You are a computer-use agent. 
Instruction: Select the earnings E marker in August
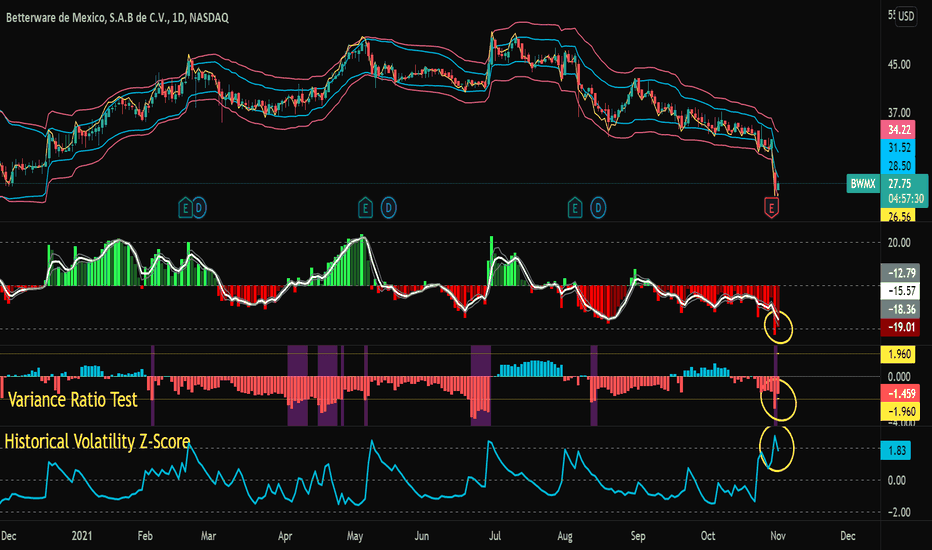coord(575,208)
